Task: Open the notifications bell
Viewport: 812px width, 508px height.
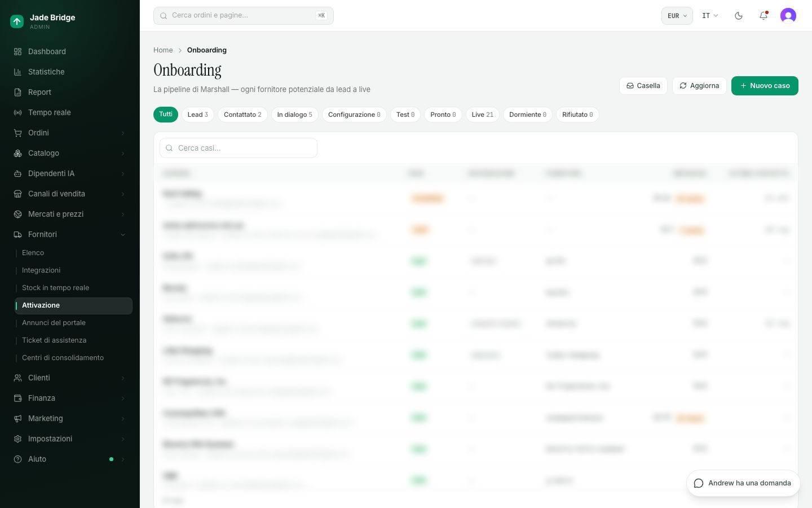Action: (x=764, y=16)
